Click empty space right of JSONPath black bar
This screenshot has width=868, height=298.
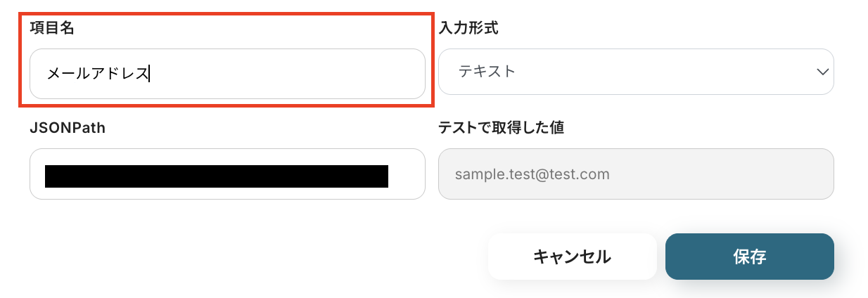[407, 176]
